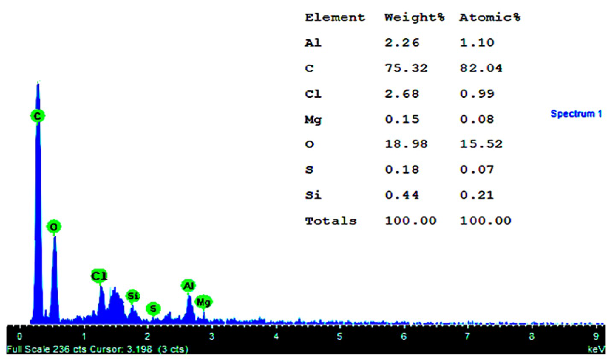
Task: Click the green C peak label
Action: pos(38,116)
